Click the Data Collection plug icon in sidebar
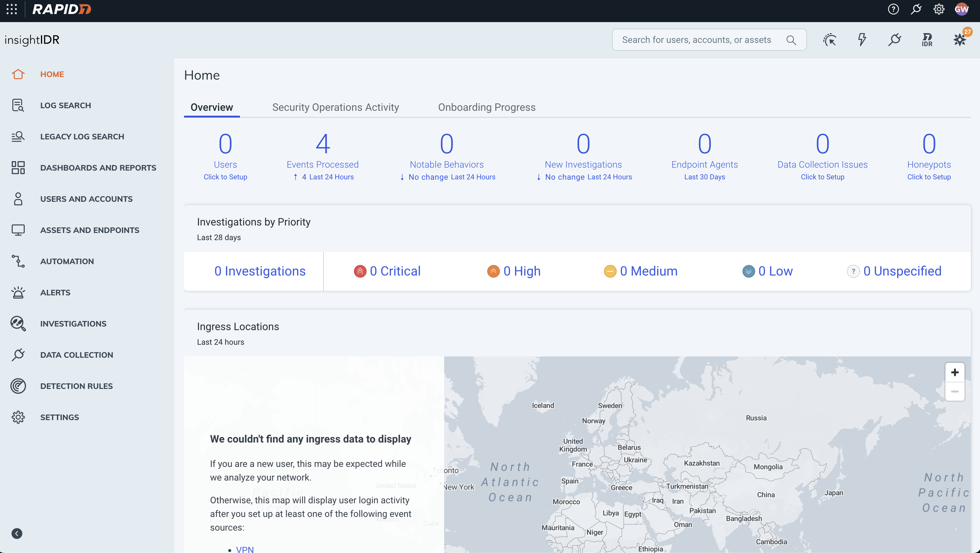Screen dimensions: 980x553 pyautogui.click(x=18, y=354)
